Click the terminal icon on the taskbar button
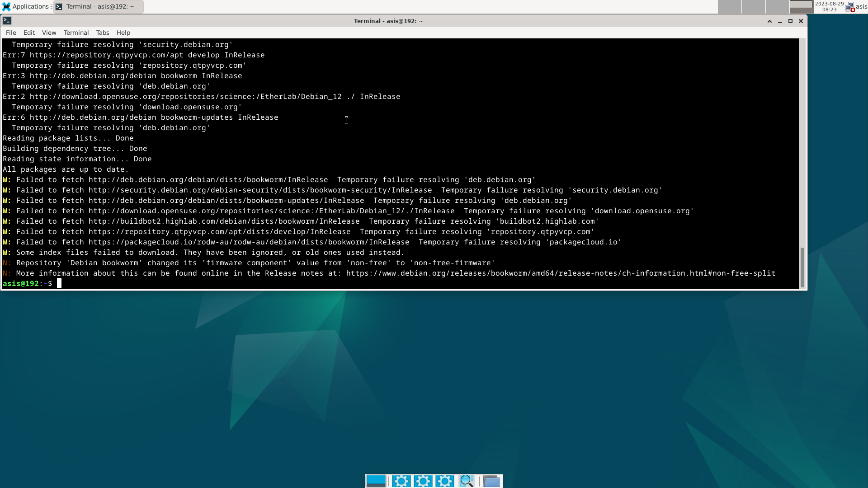This screenshot has width=868, height=488. tap(59, 7)
